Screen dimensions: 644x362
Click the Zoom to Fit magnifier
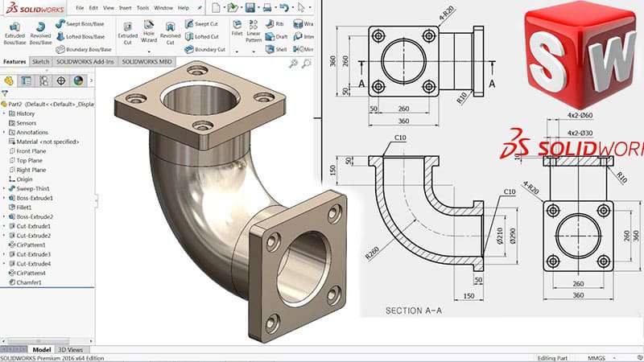pyautogui.click(x=293, y=64)
